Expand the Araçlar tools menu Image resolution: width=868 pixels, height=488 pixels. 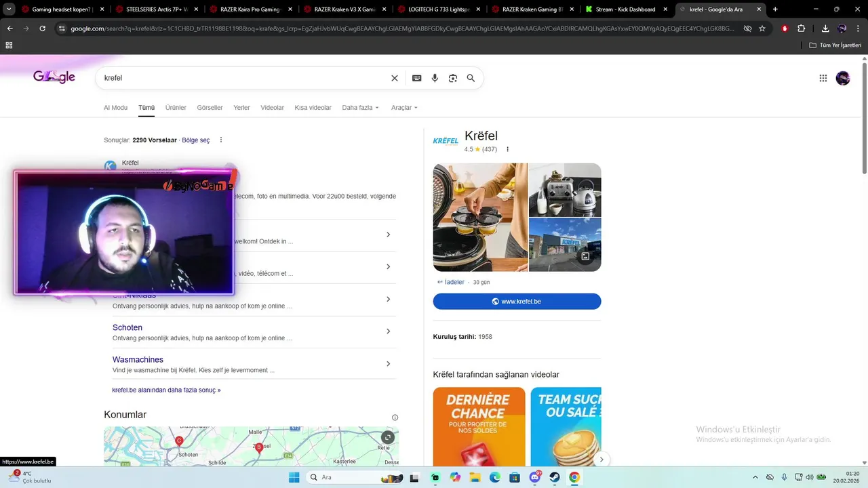(x=405, y=108)
